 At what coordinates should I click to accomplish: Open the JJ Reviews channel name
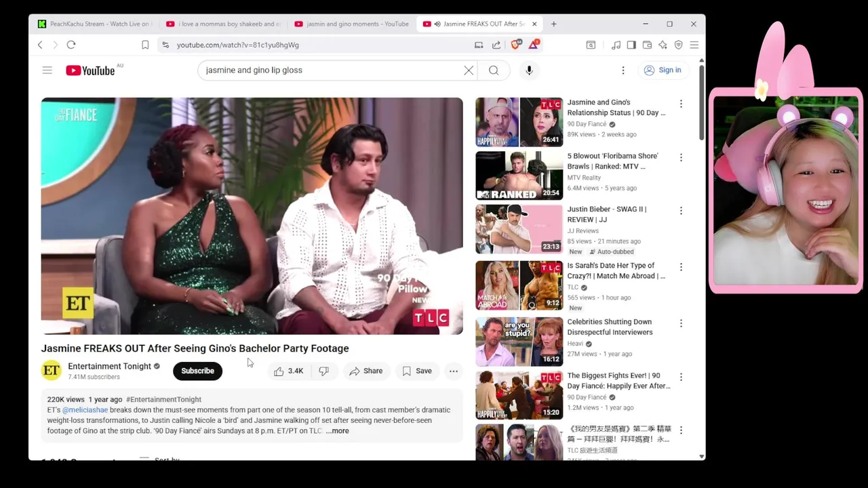coord(583,231)
